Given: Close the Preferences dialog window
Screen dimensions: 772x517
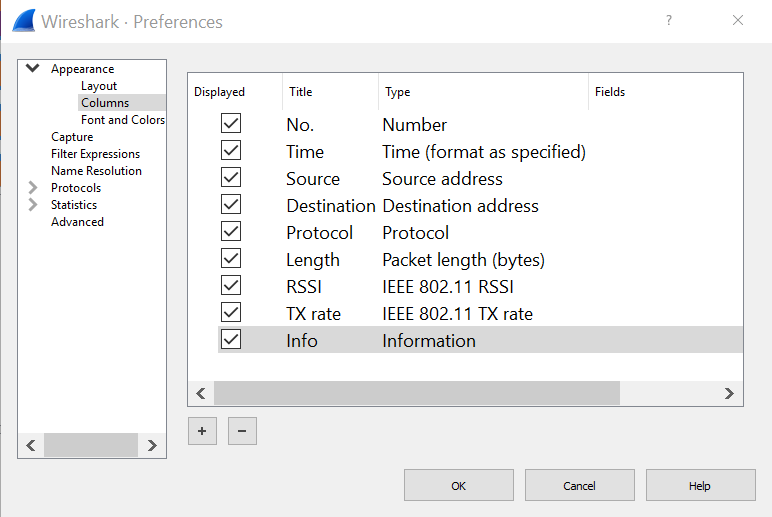Looking at the screenshot, I should pyautogui.click(x=738, y=20).
